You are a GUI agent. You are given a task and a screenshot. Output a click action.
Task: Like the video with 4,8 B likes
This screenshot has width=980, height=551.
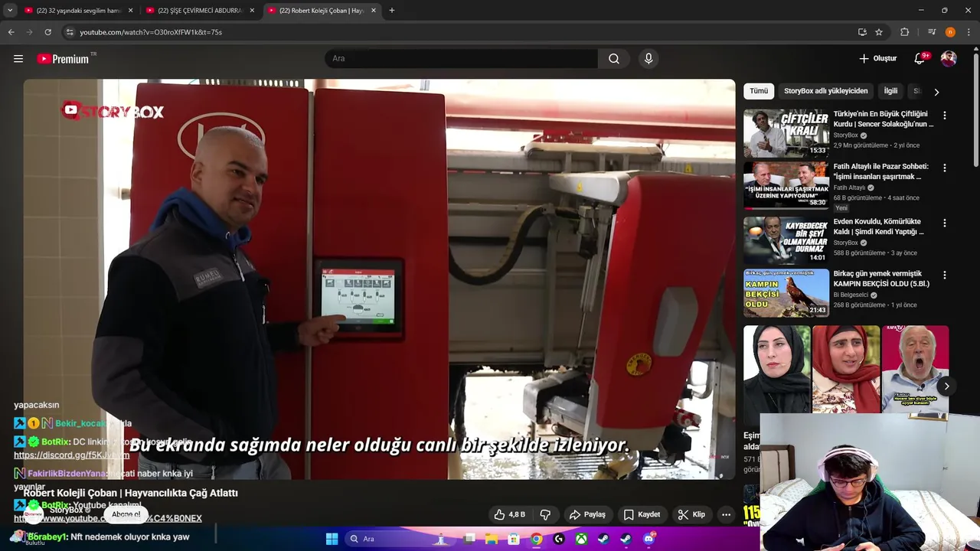pyautogui.click(x=510, y=514)
